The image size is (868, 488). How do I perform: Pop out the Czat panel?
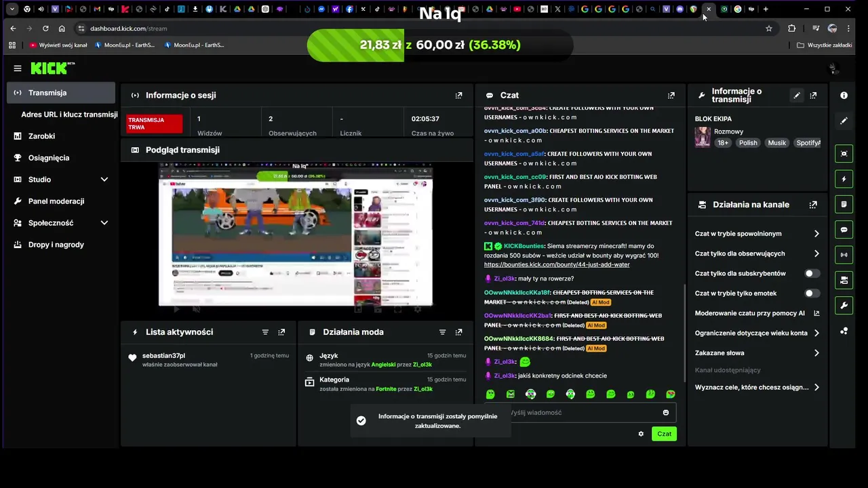click(671, 96)
